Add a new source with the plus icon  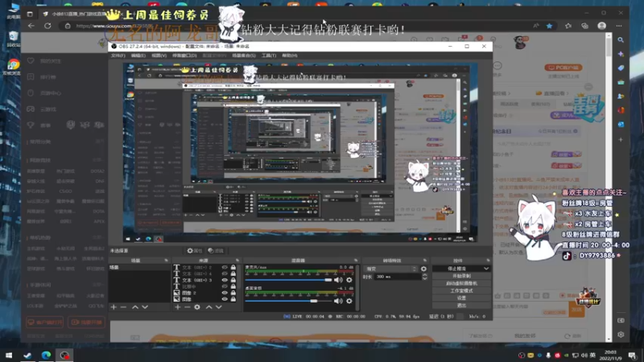pyautogui.click(x=177, y=307)
